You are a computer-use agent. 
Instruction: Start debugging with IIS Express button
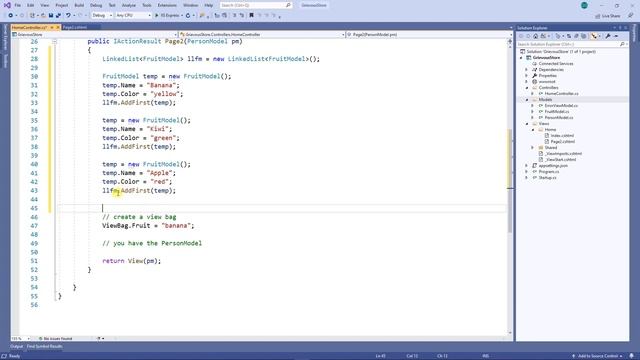point(168,16)
